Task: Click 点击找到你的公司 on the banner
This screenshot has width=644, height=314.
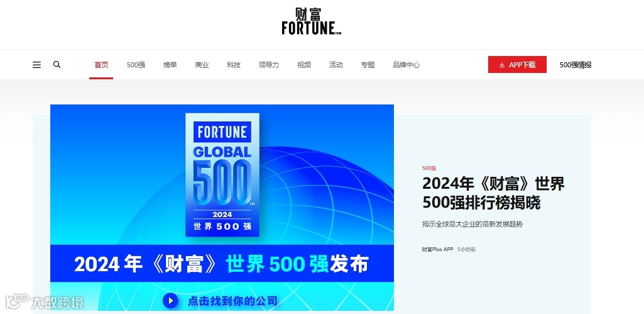Action: 232,301
